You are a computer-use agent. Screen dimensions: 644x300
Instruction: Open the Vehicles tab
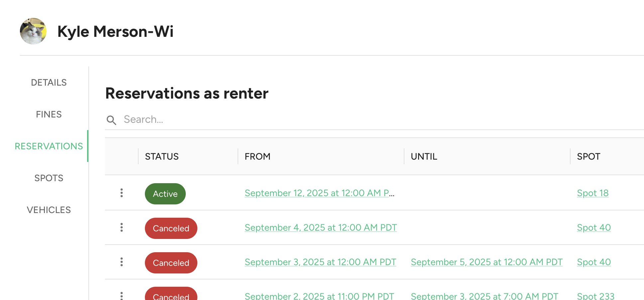(49, 210)
